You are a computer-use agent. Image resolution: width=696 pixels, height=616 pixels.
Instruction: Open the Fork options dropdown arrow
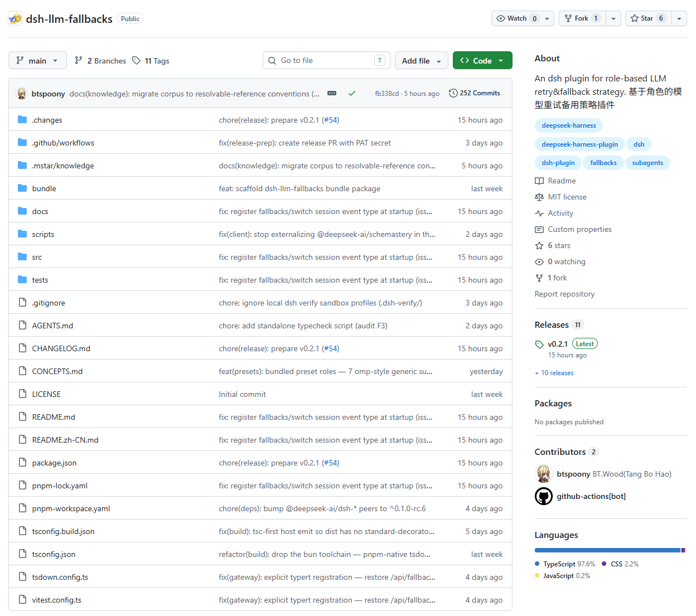pos(613,18)
